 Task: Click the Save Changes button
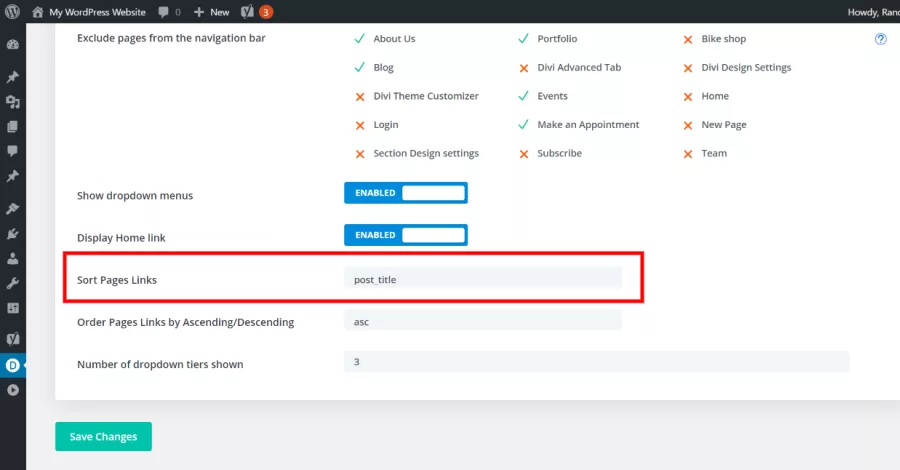coord(103,437)
